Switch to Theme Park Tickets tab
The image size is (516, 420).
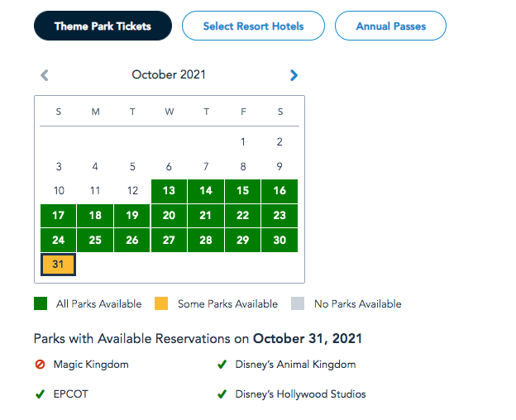coord(103,26)
